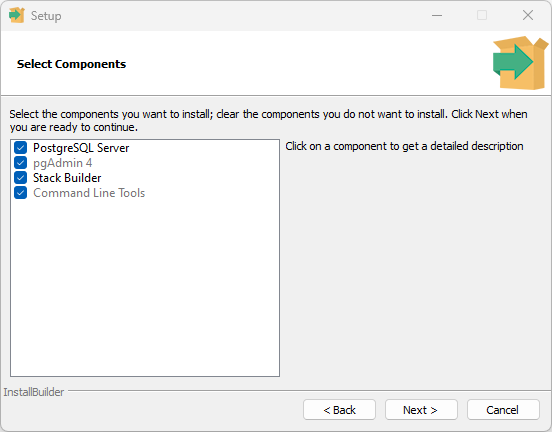Click the Setup installer icon in title bar

coord(17,15)
